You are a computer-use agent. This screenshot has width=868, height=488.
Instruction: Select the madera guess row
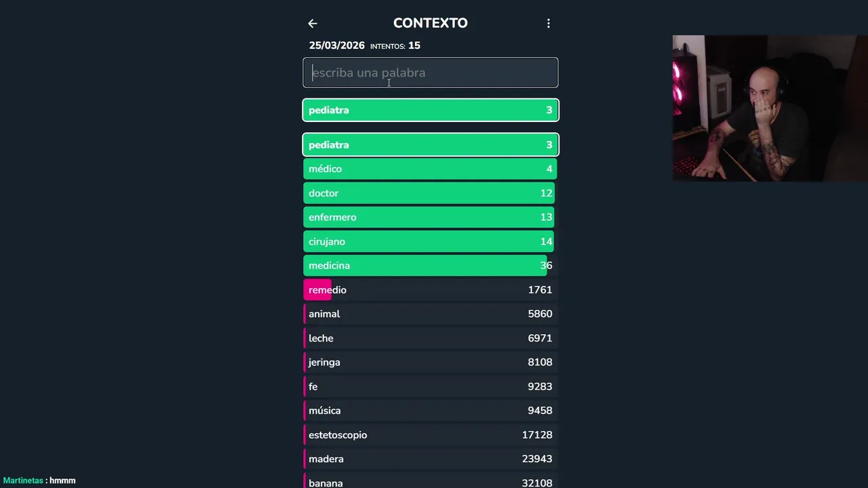click(431, 459)
